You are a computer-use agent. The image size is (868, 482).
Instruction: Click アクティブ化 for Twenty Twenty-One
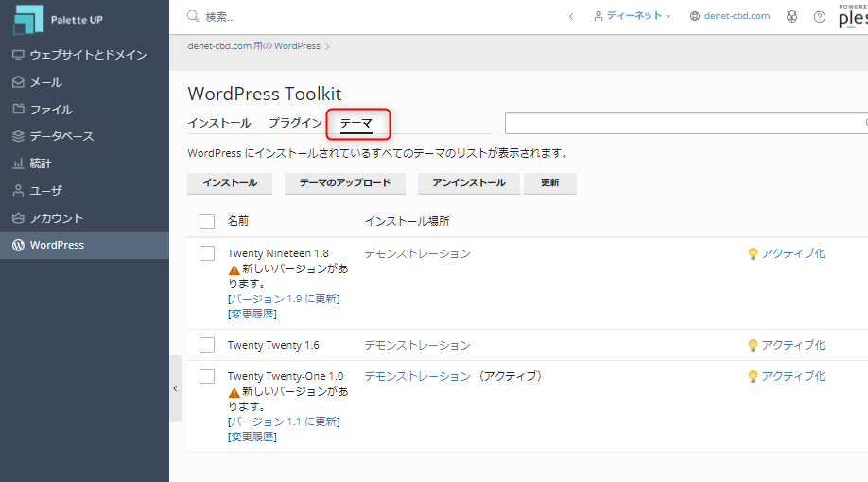793,376
